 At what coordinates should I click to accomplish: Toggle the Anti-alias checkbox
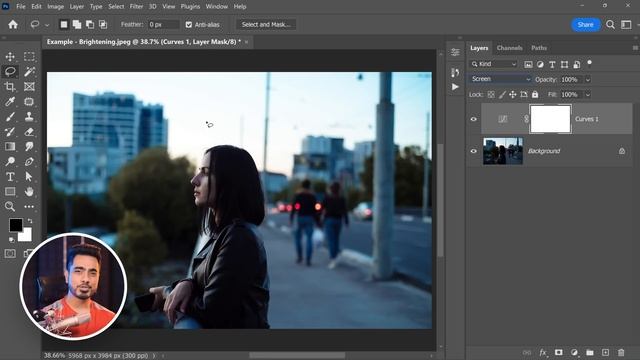[x=189, y=24]
